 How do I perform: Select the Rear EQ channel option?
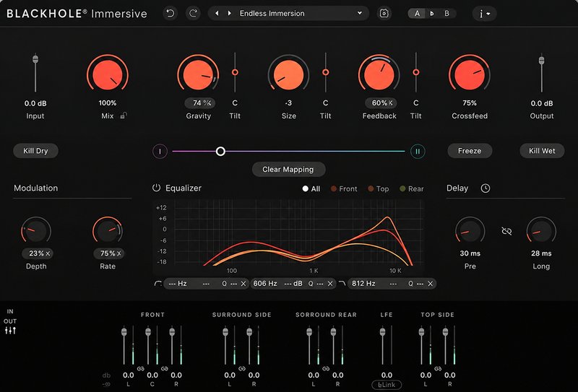coord(412,188)
